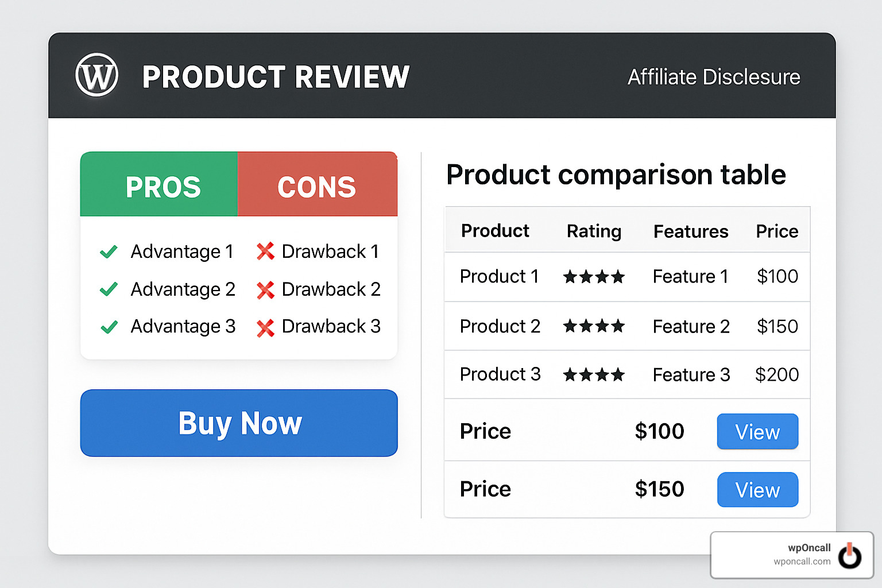Click the star rating for Product 2
This screenshot has height=588, width=882.
594,327
